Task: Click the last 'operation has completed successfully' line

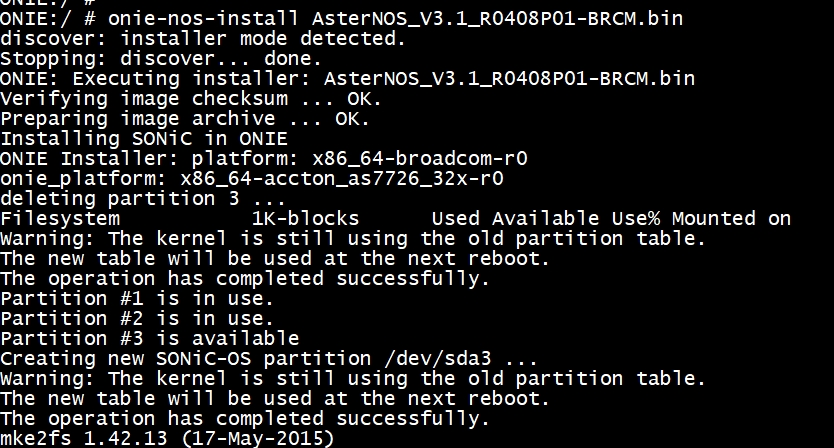Action: click(245, 419)
